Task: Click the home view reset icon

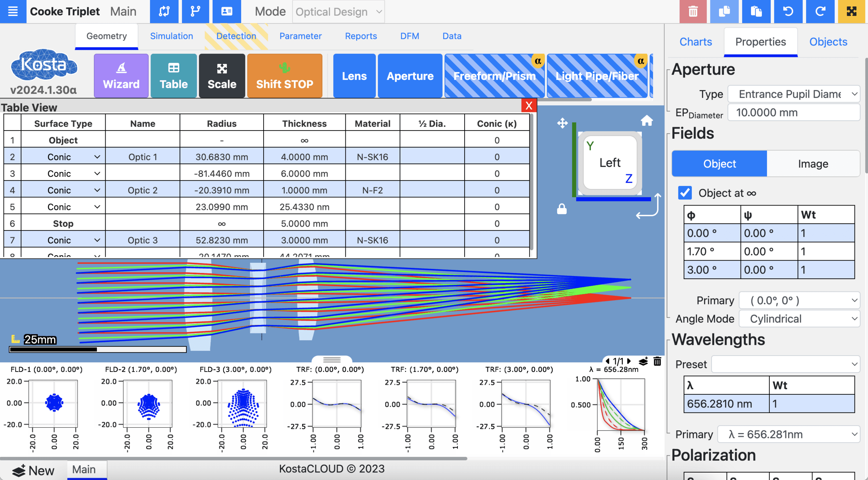Action: (x=646, y=121)
